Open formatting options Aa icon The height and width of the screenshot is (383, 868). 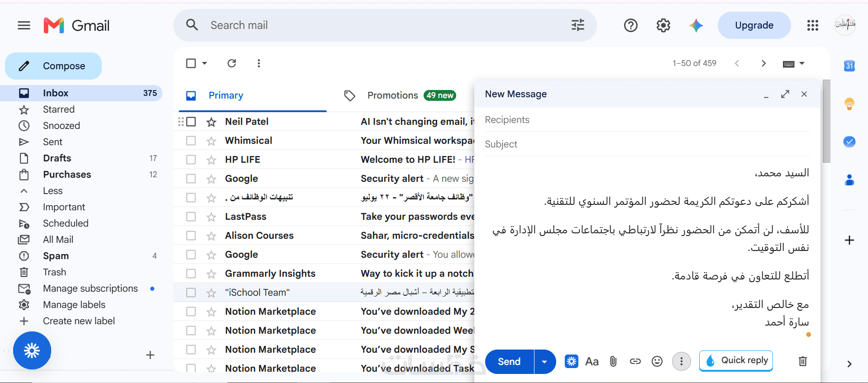coord(592,361)
